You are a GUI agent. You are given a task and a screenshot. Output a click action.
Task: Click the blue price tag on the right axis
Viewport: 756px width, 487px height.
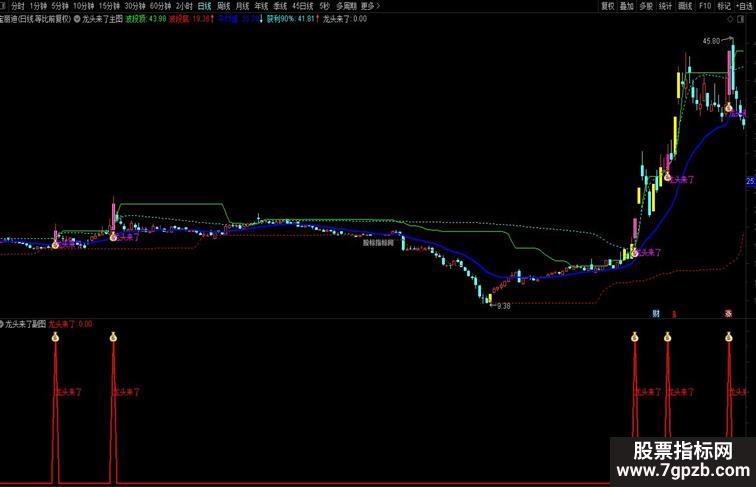[751, 182]
